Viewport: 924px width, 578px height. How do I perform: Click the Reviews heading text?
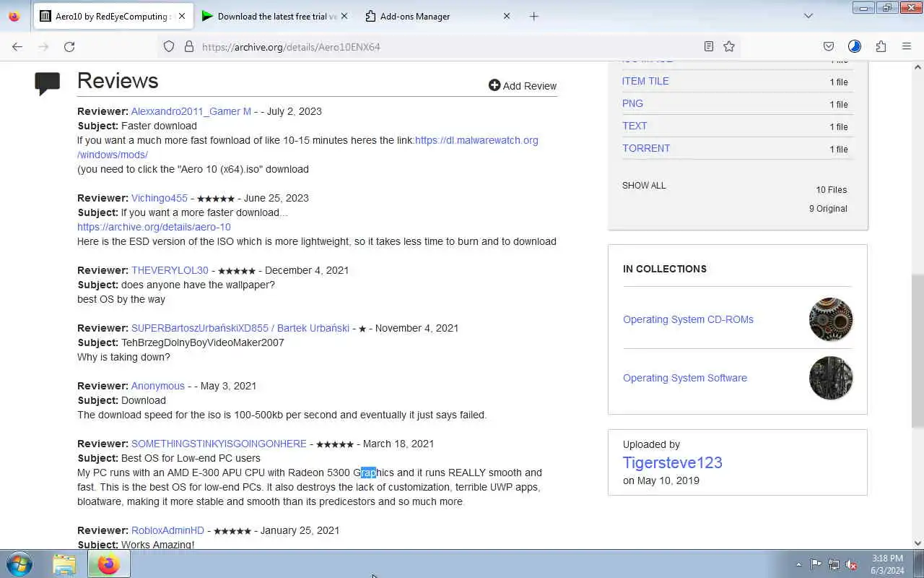coord(118,81)
